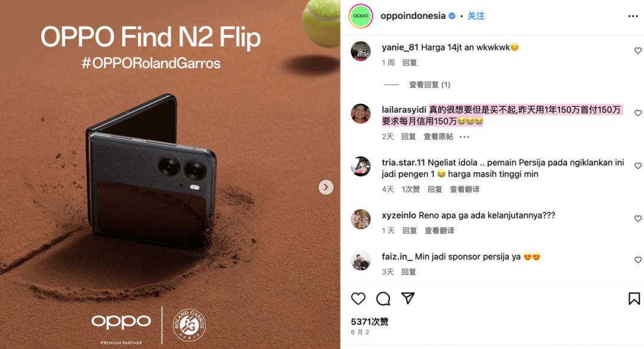Follow oppoindonesia with 关注 link
Image resolution: width=644 pixels, height=349 pixels.
point(476,16)
